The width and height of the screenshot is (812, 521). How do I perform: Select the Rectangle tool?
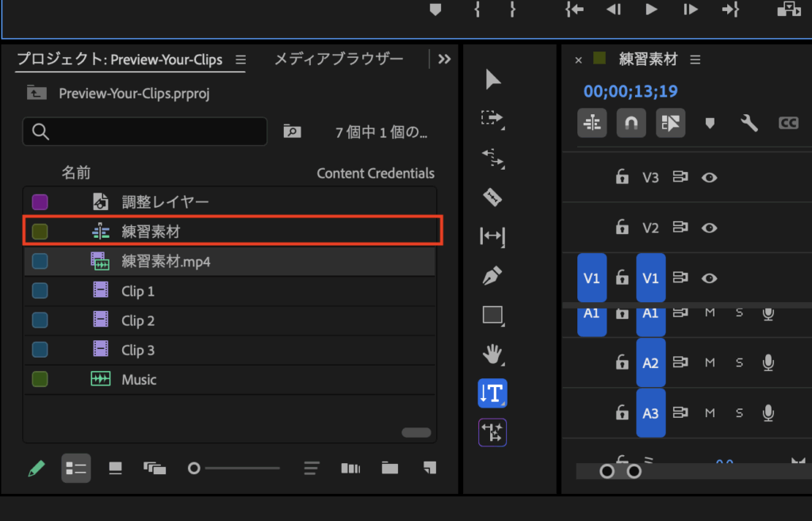[492, 315]
